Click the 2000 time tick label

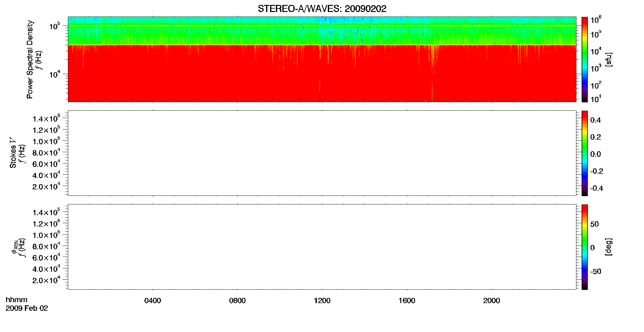tap(492, 301)
